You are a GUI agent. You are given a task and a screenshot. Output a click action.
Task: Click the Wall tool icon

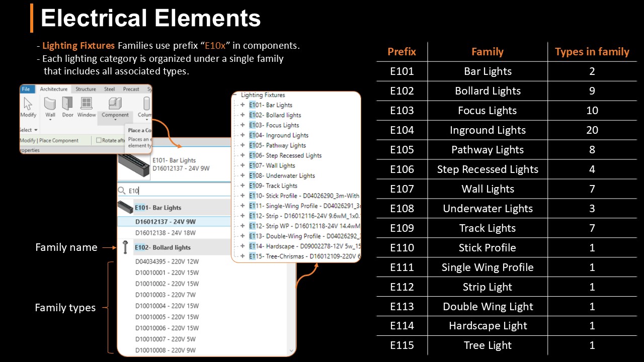pyautogui.click(x=50, y=103)
